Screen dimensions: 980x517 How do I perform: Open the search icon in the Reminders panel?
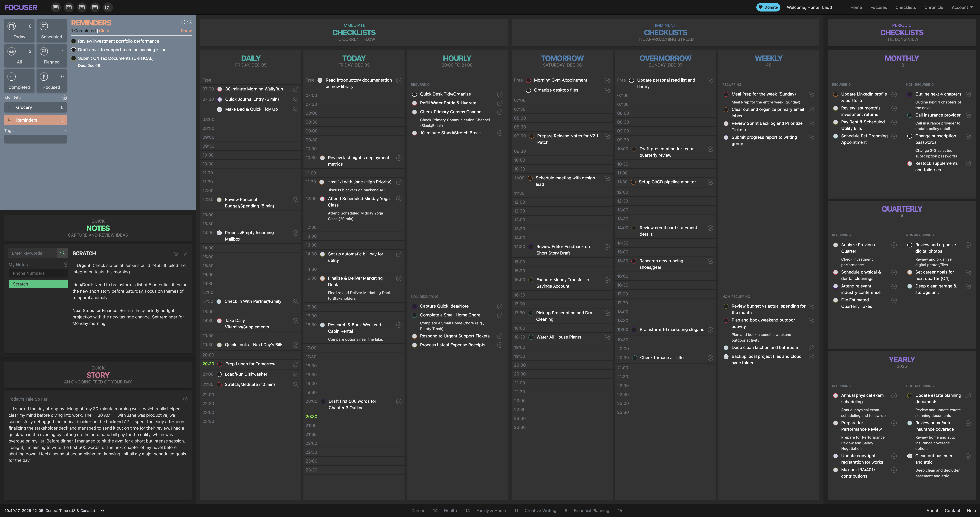pyautogui.click(x=190, y=22)
